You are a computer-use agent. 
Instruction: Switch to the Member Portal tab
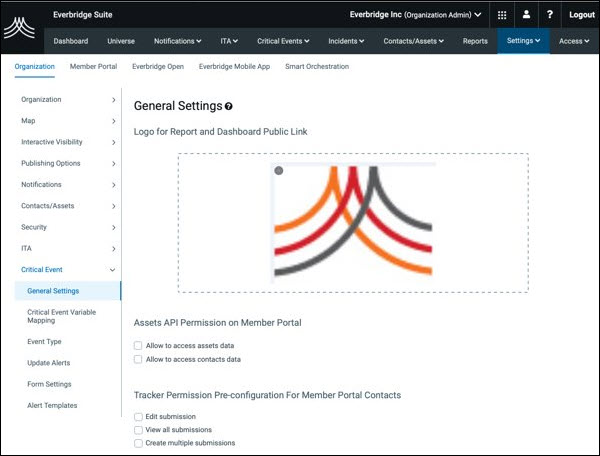(x=93, y=66)
